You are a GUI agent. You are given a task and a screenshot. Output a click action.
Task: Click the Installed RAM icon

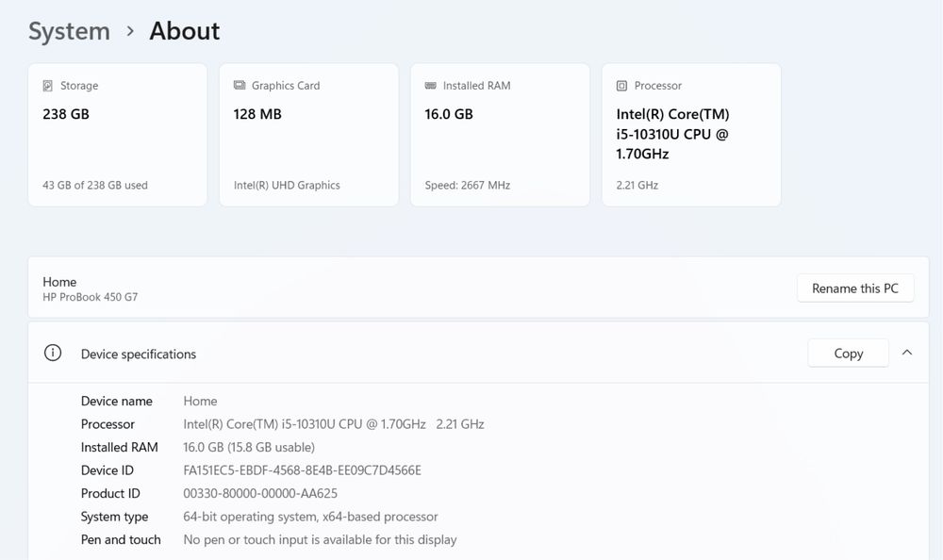click(431, 86)
